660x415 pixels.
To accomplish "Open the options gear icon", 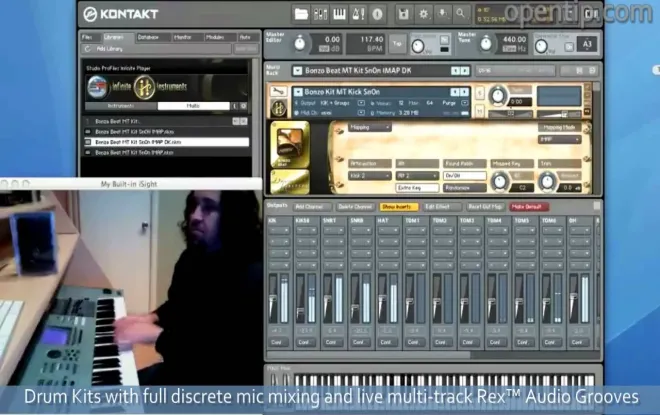I will [x=423, y=14].
